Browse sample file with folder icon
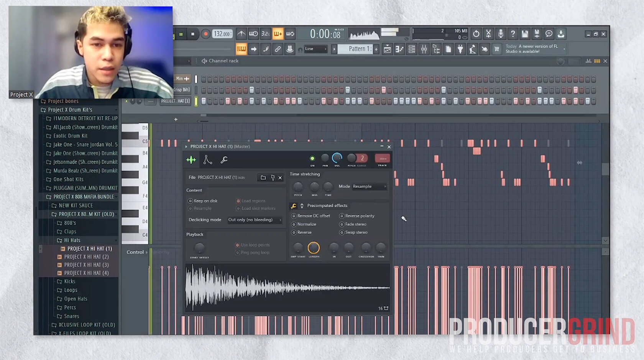Screen dimensions: 644x360 click(x=263, y=178)
